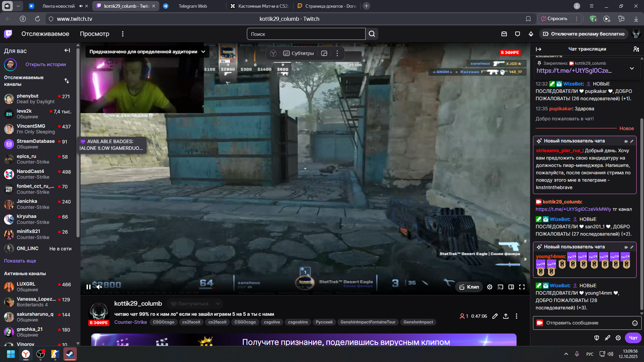Sort followed channels list

pos(67,81)
